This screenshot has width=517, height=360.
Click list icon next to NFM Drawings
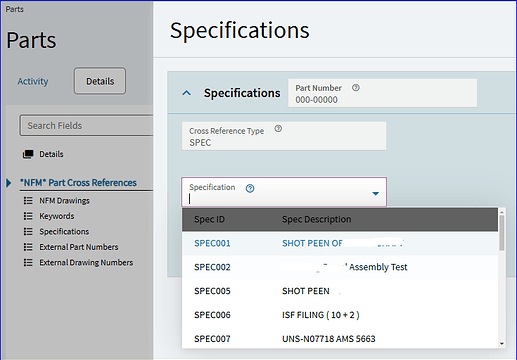(28, 201)
